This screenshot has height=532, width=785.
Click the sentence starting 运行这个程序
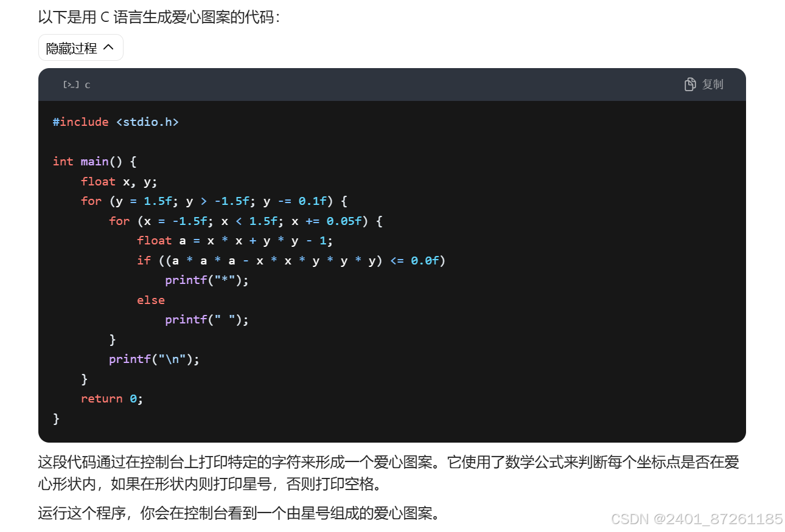(239, 514)
